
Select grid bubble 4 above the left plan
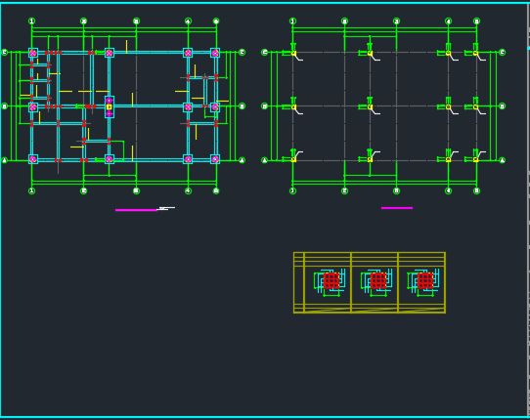point(188,21)
